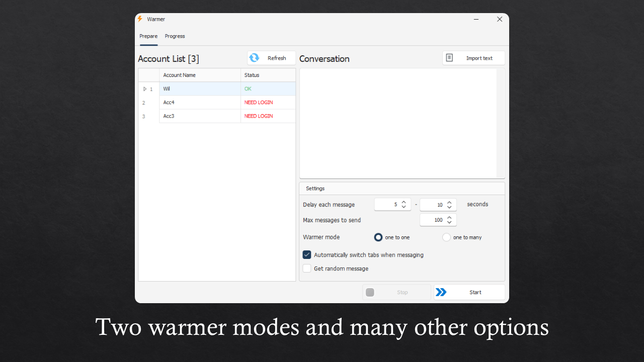644x362 pixels.
Task: Click the NEED LOGIN status for Acc3
Action: click(258, 116)
